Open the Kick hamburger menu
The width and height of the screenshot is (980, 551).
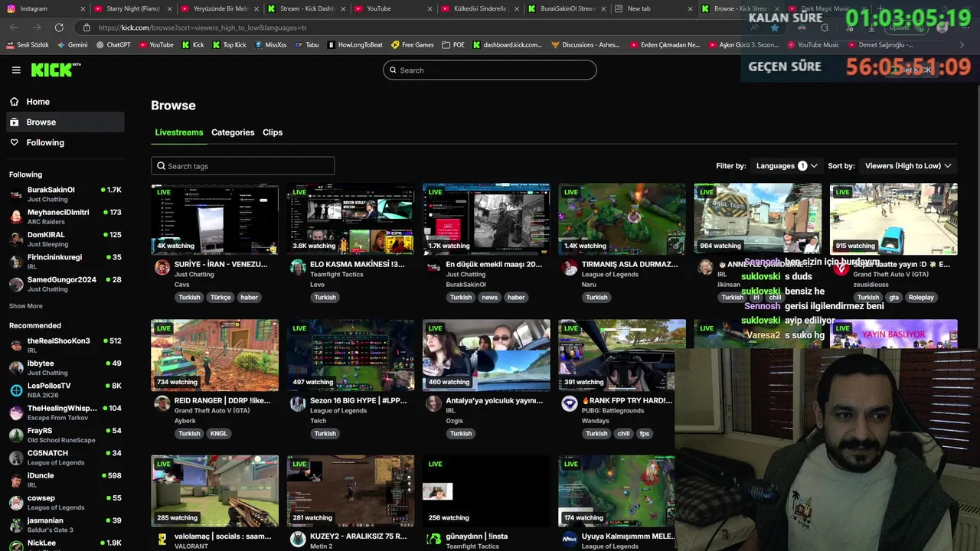16,70
